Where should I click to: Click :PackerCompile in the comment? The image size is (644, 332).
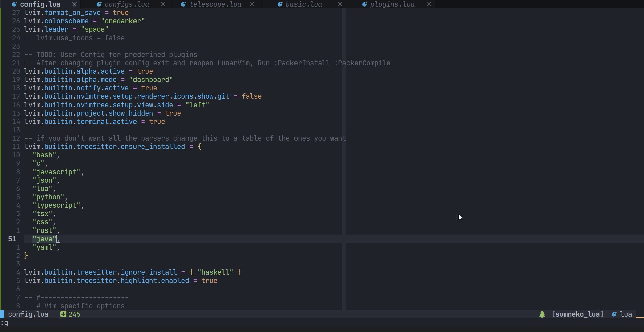(362, 63)
